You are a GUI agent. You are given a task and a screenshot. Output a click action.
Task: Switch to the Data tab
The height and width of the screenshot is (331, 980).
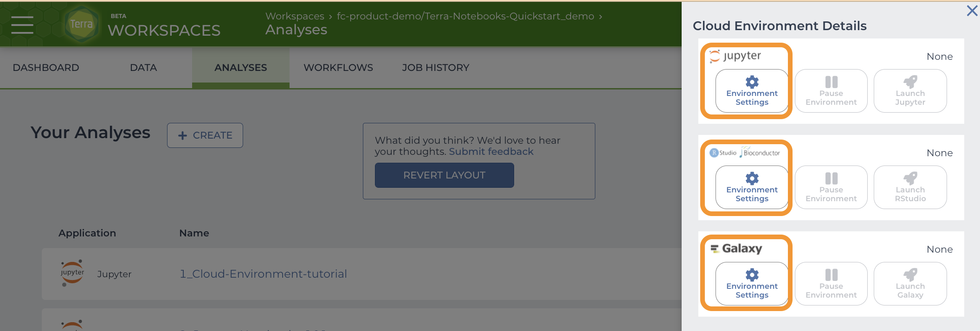(x=143, y=68)
